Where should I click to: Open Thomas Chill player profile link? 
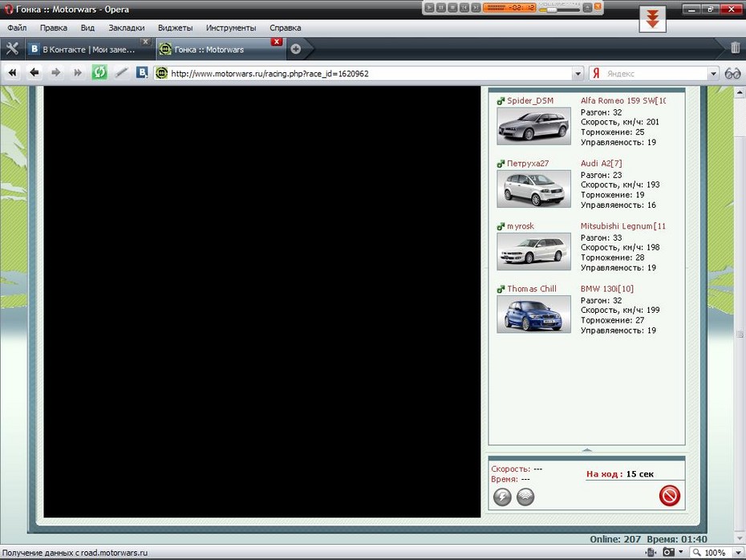pos(532,289)
